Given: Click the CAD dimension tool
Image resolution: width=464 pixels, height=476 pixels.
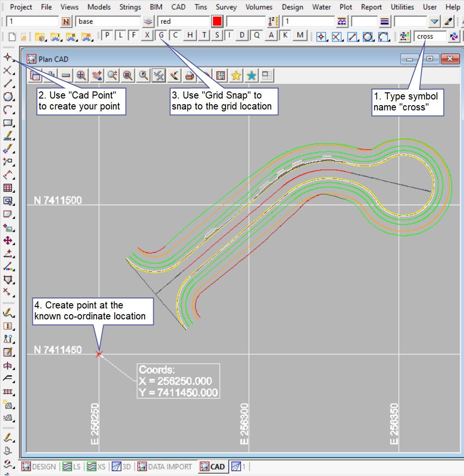Looking at the screenshot, I should pos(8,175).
